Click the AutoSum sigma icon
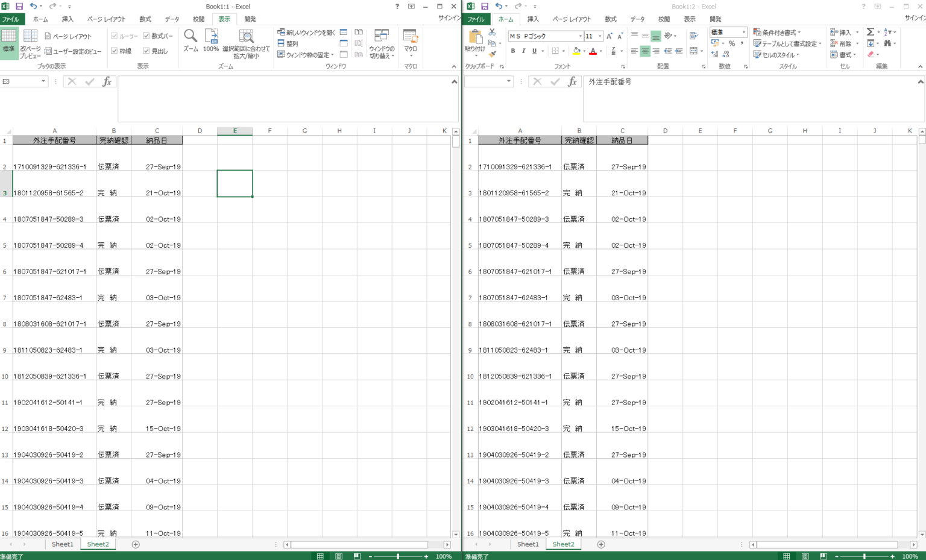The image size is (926, 560). [x=870, y=32]
